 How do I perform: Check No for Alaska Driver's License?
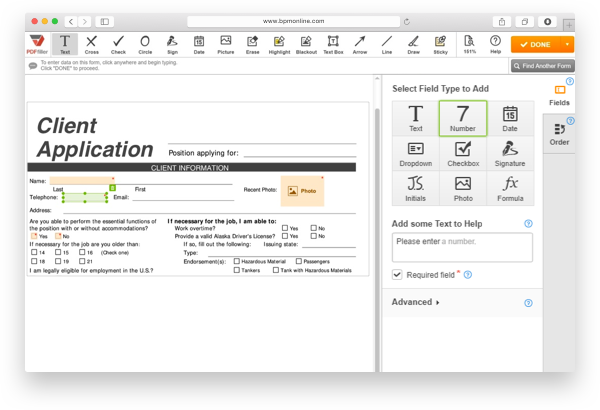[313, 236]
